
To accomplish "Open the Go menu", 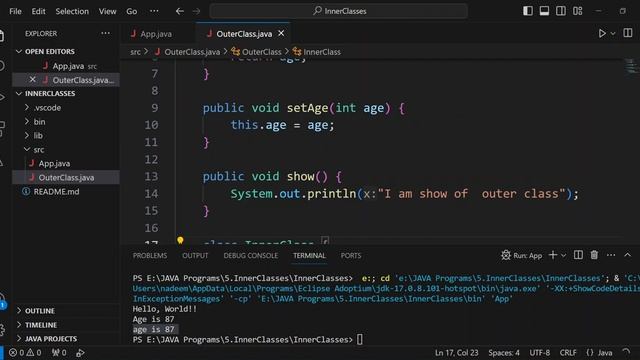I will click(x=131, y=11).
